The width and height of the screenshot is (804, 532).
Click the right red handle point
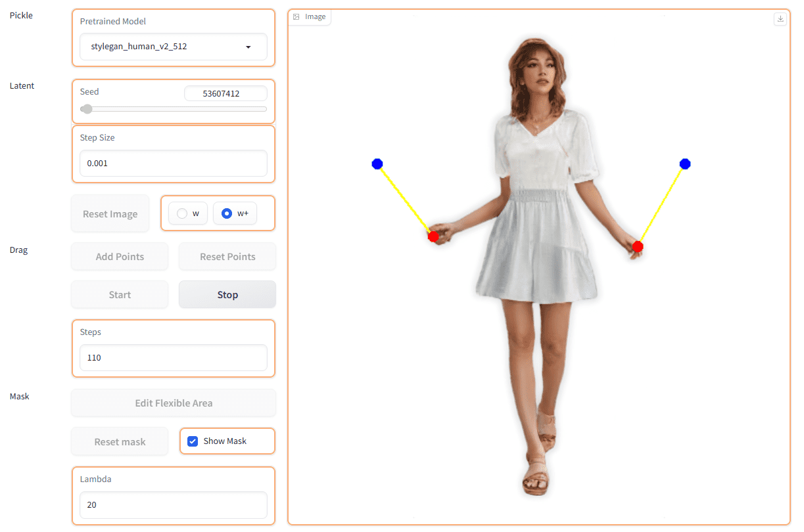(638, 247)
